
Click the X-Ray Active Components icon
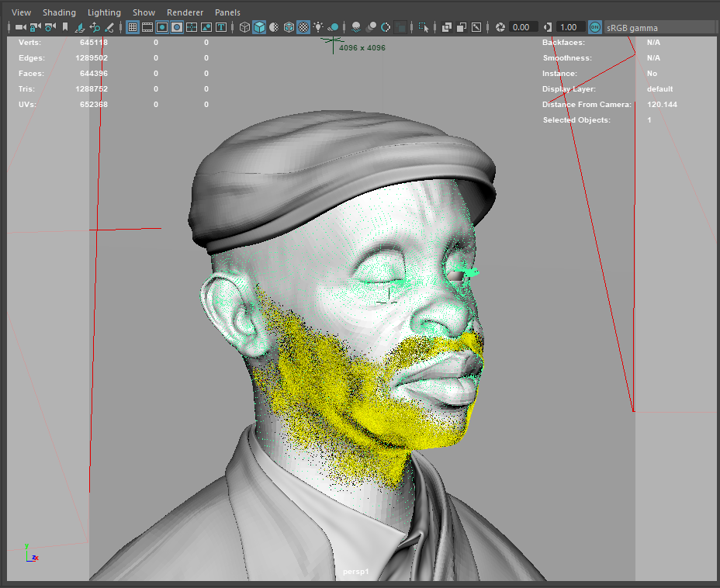(x=462, y=28)
